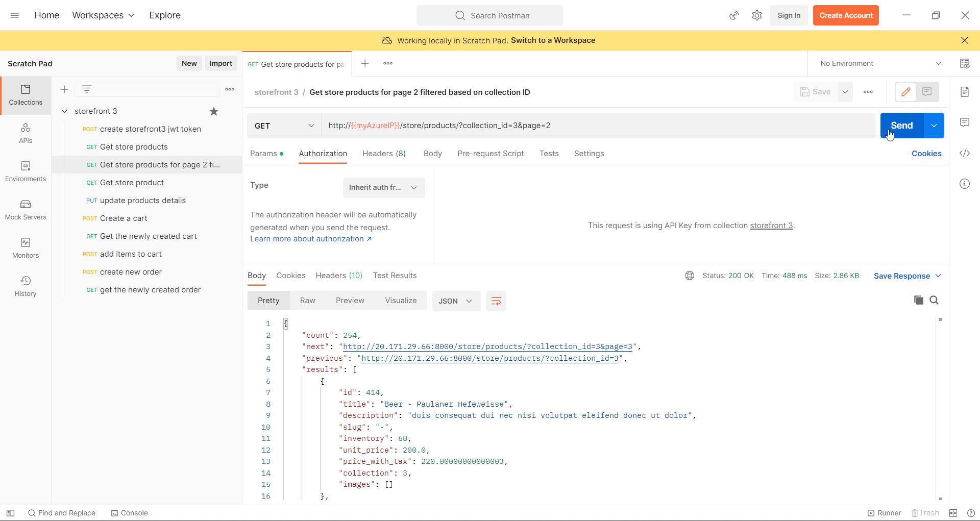Image resolution: width=980 pixels, height=521 pixels.
Task: Add a new collection with plus icon
Action: (64, 89)
